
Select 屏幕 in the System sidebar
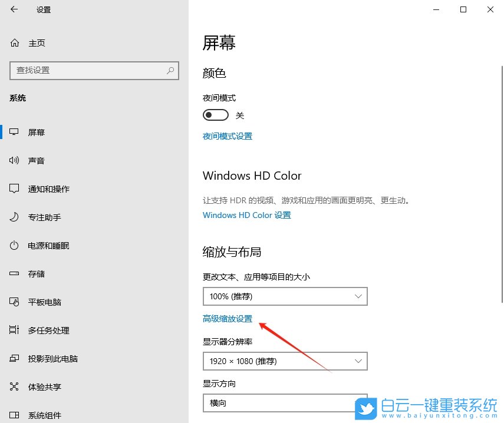pos(37,132)
